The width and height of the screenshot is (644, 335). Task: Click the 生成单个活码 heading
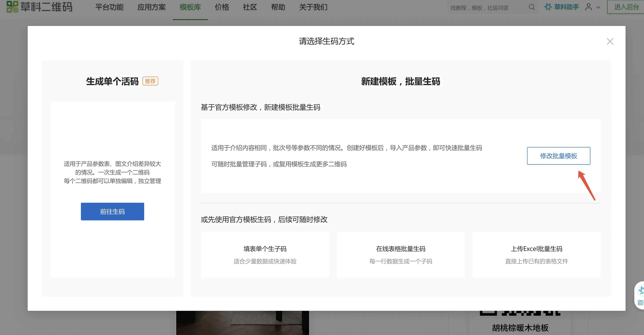click(112, 81)
